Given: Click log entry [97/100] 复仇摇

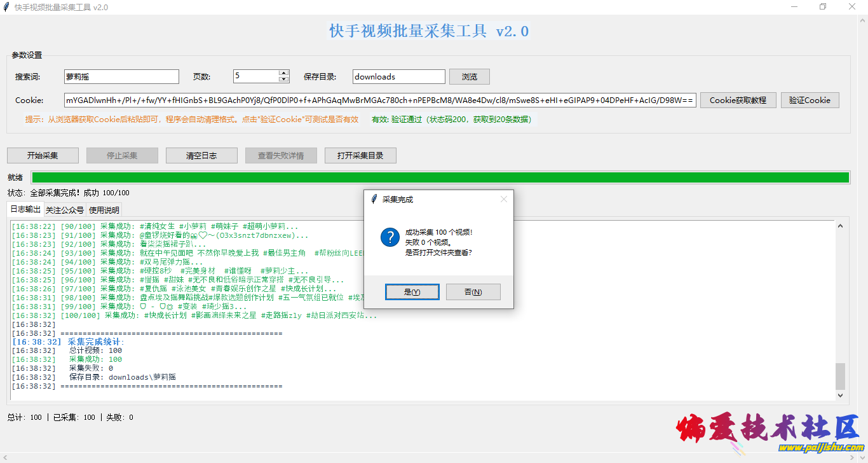Looking at the screenshot, I should [175, 289].
